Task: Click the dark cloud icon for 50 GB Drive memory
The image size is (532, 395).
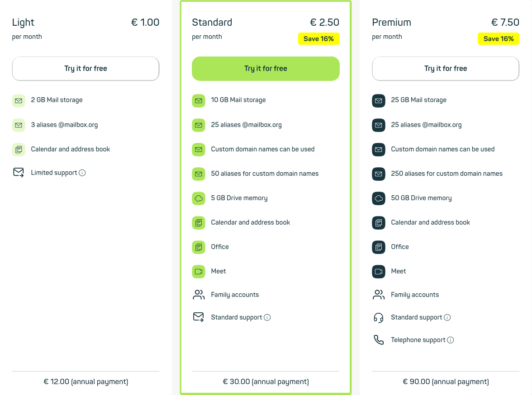Action: (379, 198)
